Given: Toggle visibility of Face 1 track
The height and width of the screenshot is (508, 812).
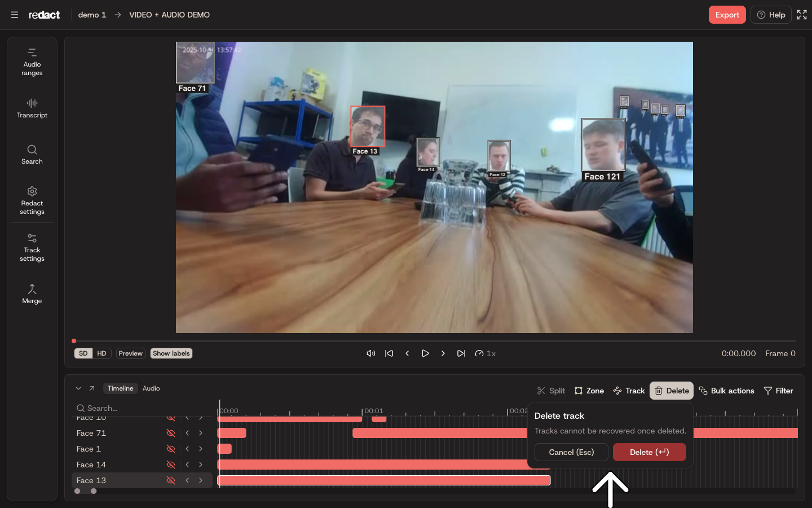Looking at the screenshot, I should (x=171, y=449).
